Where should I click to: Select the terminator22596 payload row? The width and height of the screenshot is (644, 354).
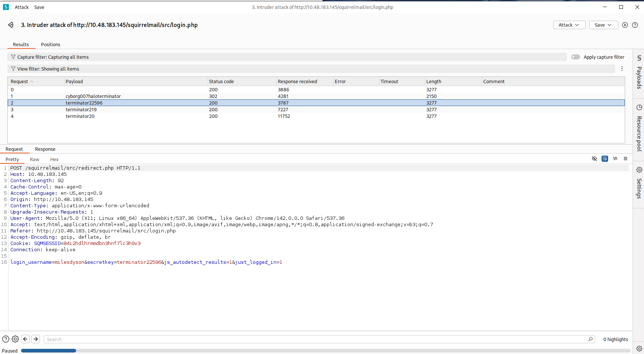pos(316,103)
